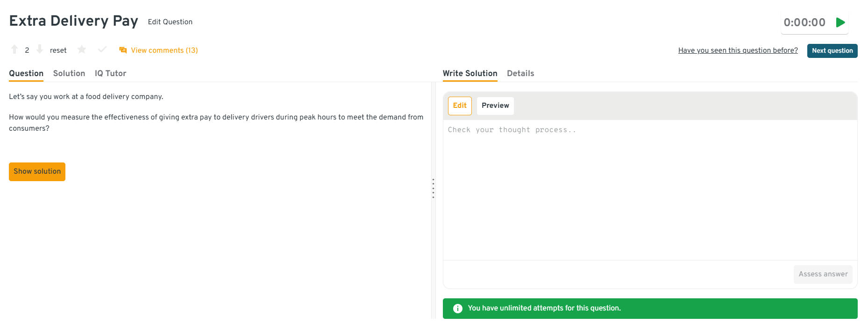Click 'Have you seen this question before?' link
The height and width of the screenshot is (331, 868).
pyautogui.click(x=738, y=50)
